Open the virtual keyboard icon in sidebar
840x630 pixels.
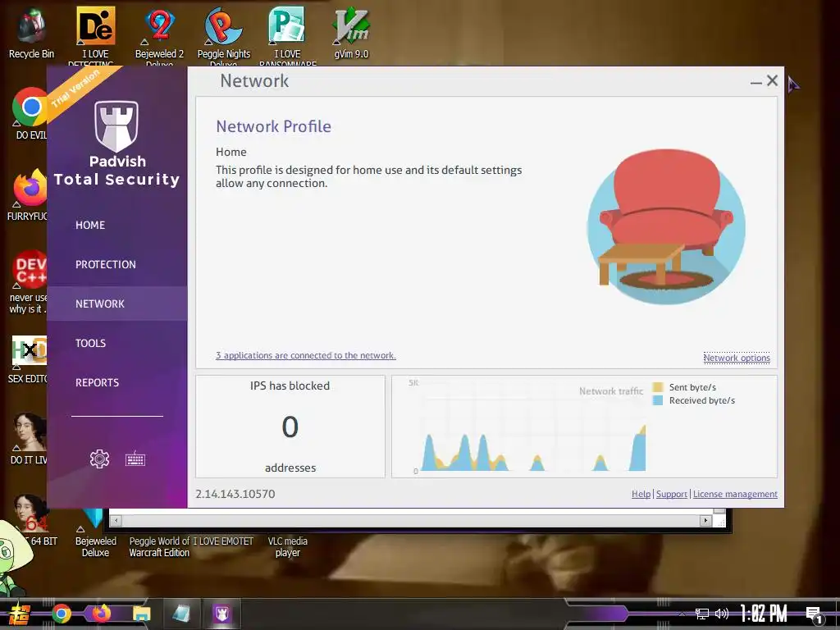pyautogui.click(x=135, y=459)
